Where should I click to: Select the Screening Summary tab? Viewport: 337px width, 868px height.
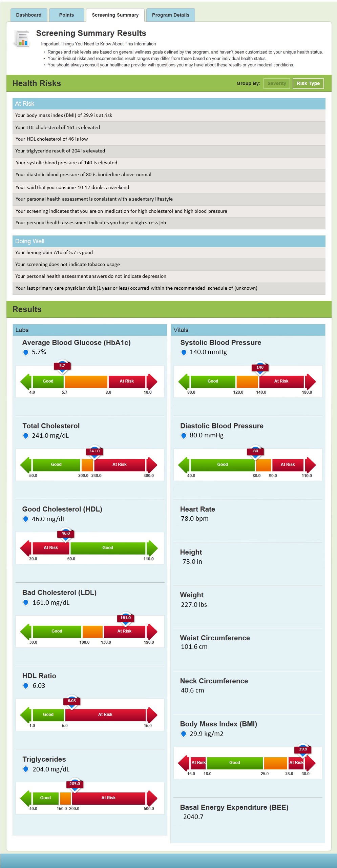[115, 15]
